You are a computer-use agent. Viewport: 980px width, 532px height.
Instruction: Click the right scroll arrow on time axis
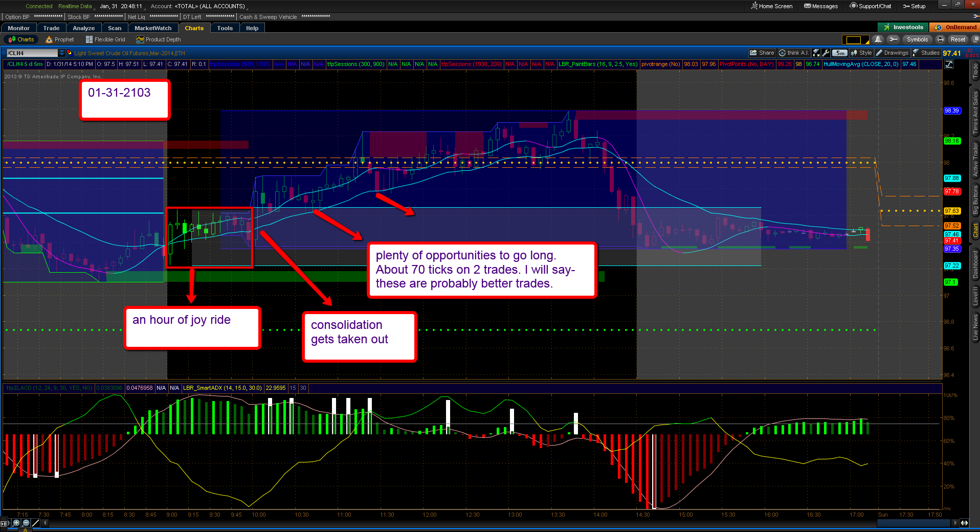pos(955,523)
